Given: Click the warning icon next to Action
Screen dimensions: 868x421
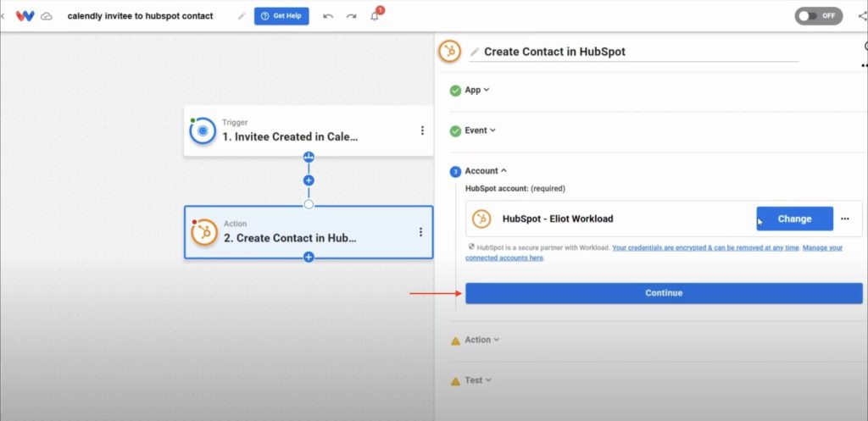Looking at the screenshot, I should pos(455,341).
